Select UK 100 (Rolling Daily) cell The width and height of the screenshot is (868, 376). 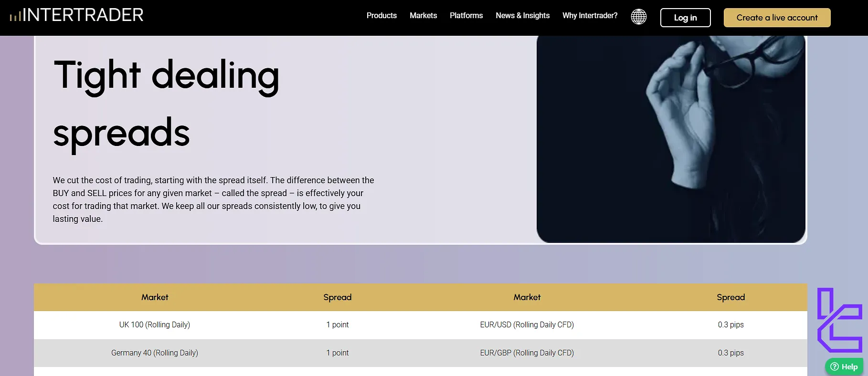[x=155, y=325]
